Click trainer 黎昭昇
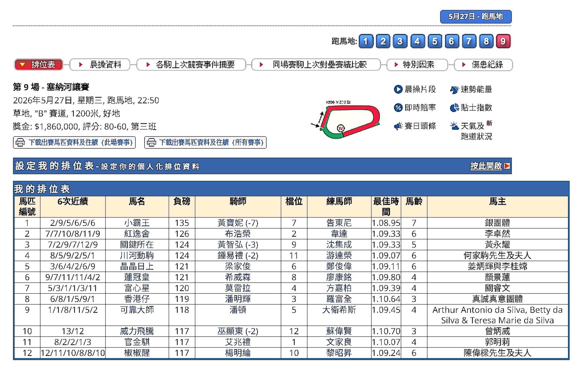 339,353
